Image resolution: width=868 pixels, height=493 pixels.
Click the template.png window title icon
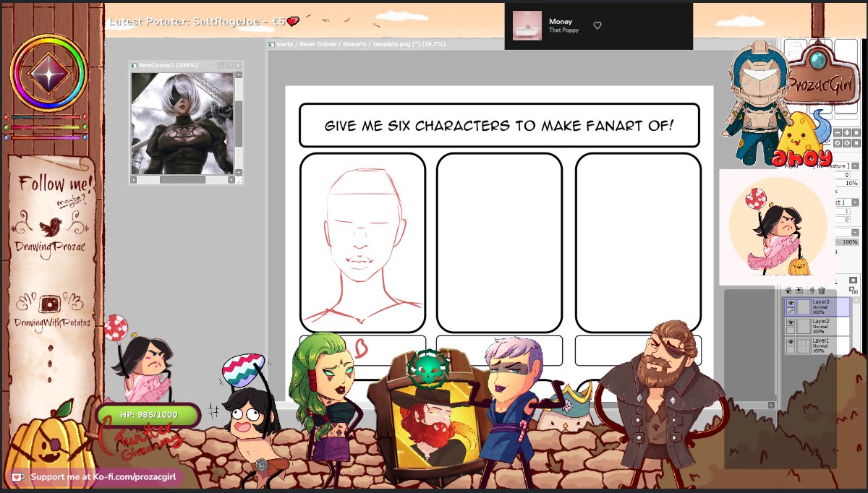(x=271, y=44)
